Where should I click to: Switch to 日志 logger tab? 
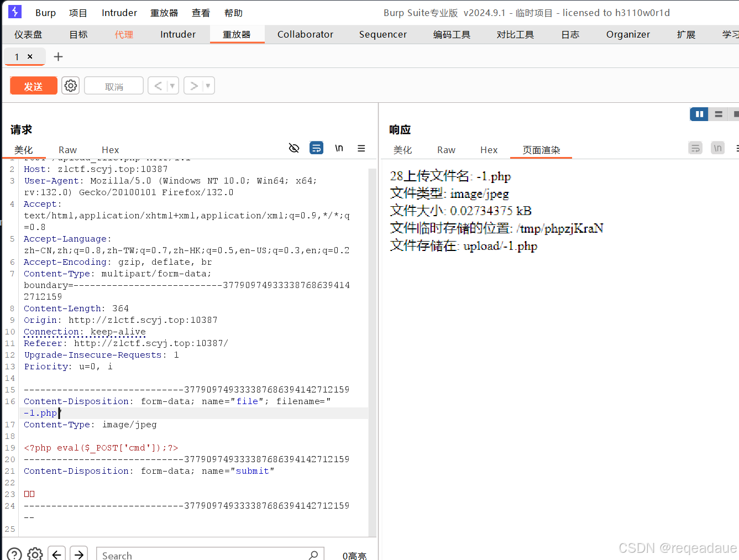[570, 34]
